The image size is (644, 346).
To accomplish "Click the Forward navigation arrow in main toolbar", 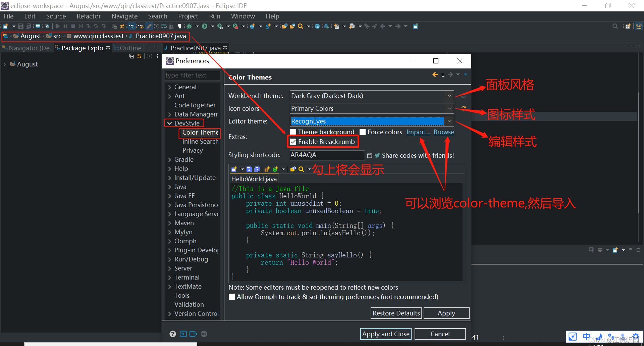I will [398, 26].
